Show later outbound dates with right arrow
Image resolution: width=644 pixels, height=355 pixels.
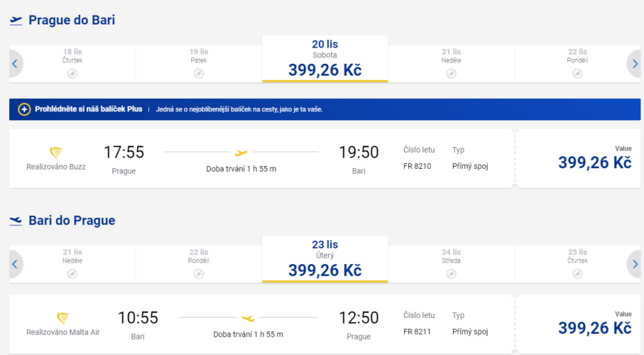(634, 64)
